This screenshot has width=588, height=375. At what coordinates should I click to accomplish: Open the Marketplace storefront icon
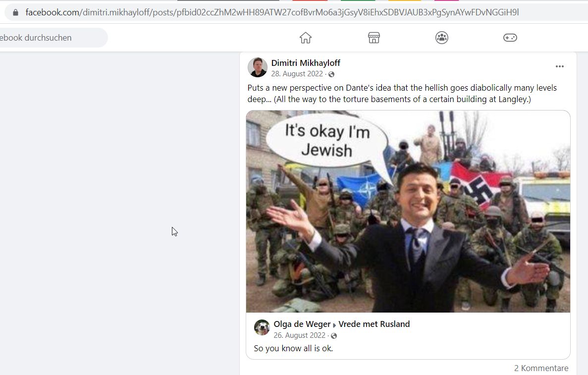[374, 38]
